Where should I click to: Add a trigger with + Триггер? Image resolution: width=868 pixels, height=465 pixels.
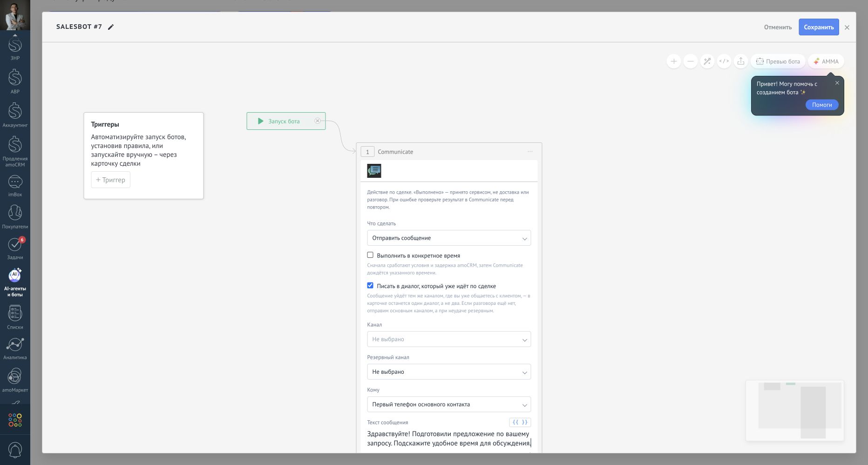pyautogui.click(x=110, y=180)
